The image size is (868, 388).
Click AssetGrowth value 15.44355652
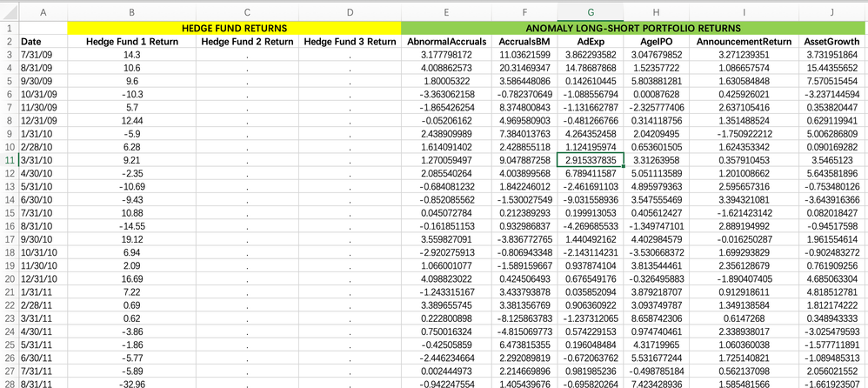coord(833,68)
